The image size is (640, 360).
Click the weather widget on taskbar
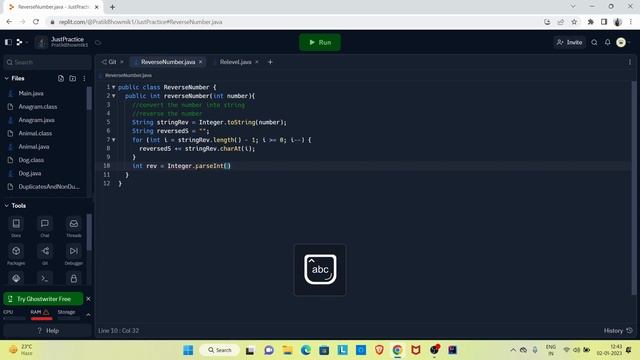click(21, 350)
